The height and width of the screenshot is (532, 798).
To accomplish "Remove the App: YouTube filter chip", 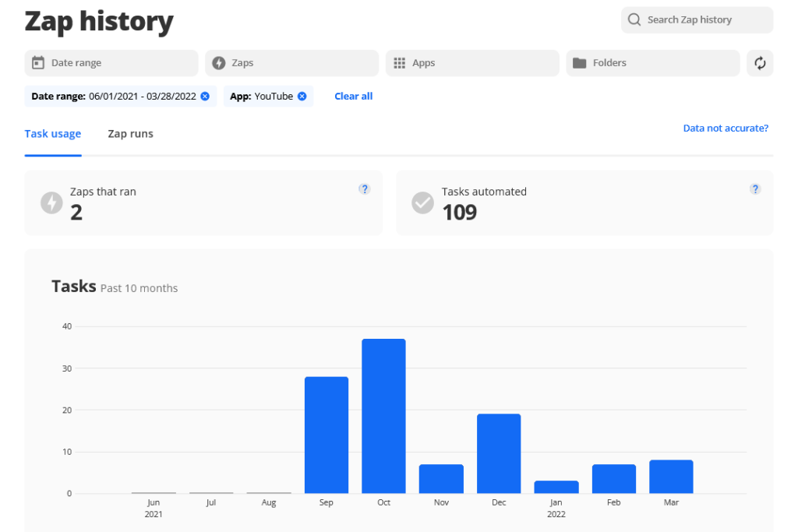I will tap(302, 96).
